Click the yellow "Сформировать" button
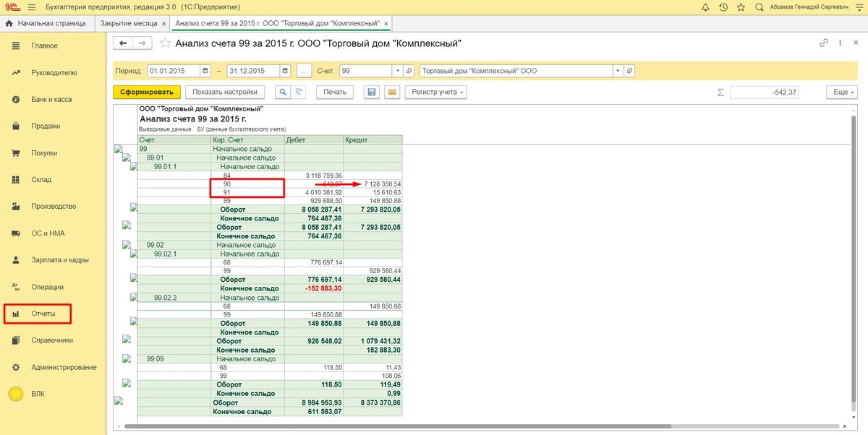This screenshot has height=435, width=868. 147,92
